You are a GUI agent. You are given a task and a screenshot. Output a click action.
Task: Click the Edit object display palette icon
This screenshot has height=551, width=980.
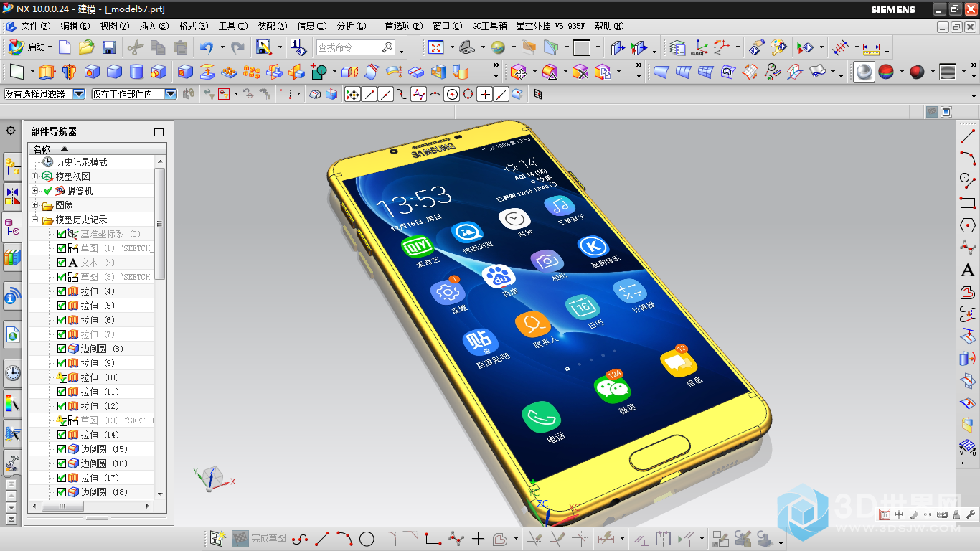778,47
